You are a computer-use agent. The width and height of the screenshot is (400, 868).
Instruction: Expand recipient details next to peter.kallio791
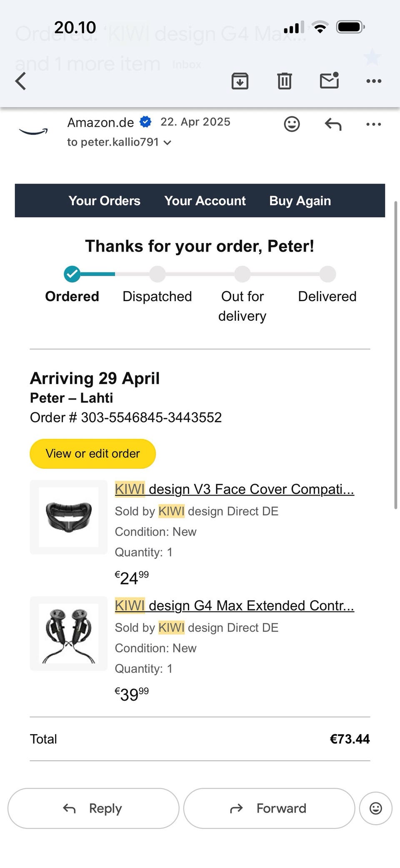167,143
